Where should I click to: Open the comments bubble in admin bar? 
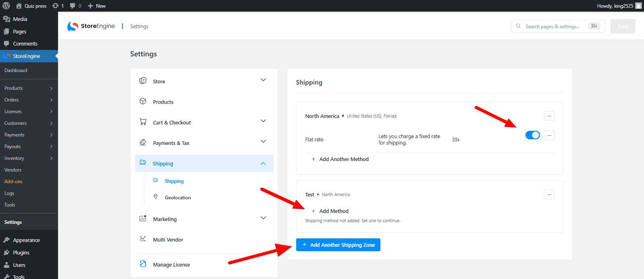(75, 6)
